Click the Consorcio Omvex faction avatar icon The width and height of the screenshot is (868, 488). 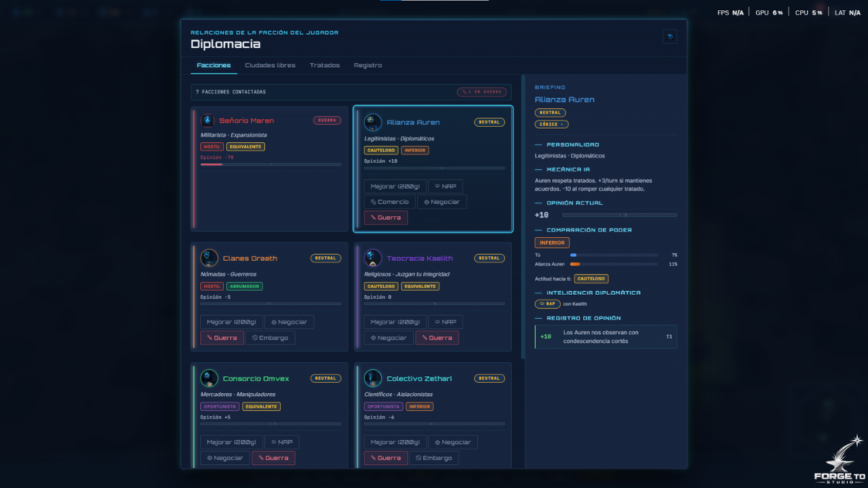[x=210, y=378]
